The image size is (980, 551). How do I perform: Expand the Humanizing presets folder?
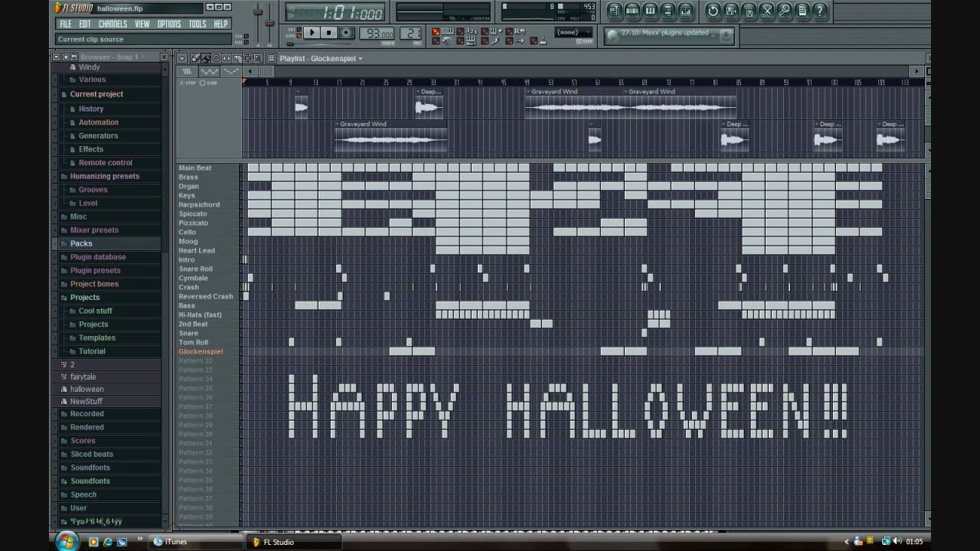tap(105, 176)
